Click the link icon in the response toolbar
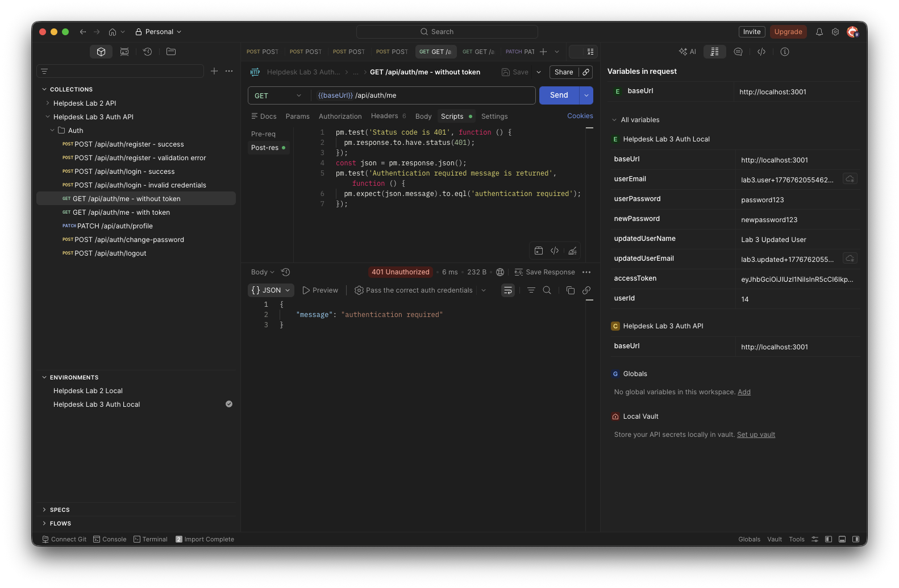Image resolution: width=899 pixels, height=588 pixels. tap(586, 290)
